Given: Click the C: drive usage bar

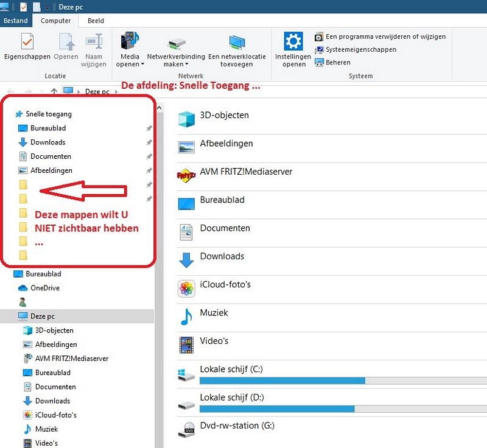Looking at the screenshot, I should (x=343, y=380).
